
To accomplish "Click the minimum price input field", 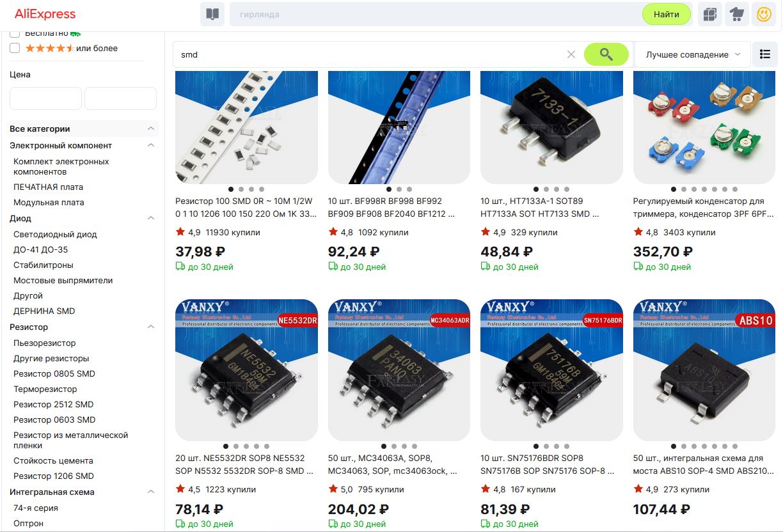I will point(45,98).
